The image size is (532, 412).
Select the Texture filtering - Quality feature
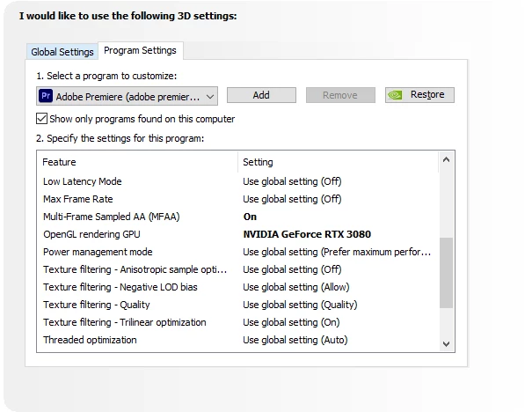pos(97,305)
